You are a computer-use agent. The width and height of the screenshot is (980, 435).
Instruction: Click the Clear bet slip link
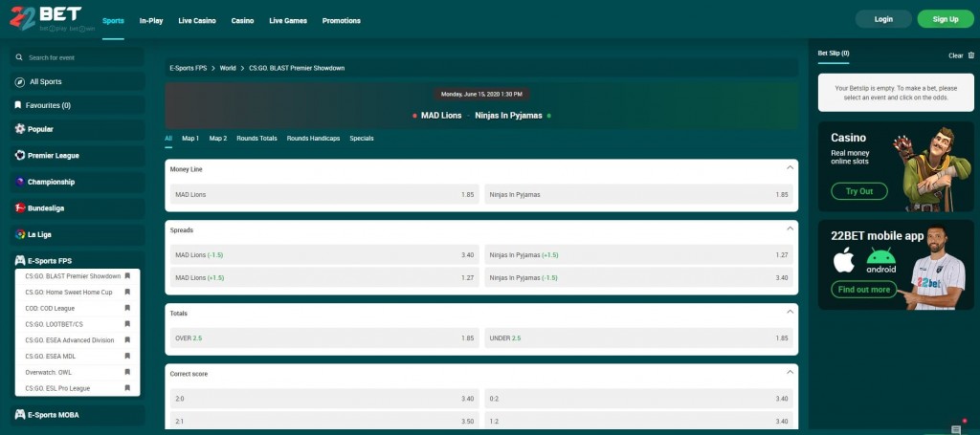(956, 55)
